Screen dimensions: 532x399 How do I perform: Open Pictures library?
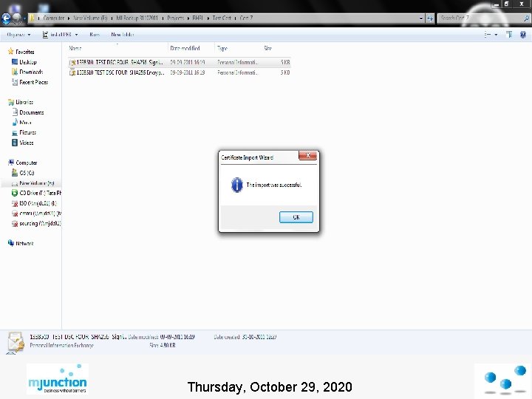27,132
